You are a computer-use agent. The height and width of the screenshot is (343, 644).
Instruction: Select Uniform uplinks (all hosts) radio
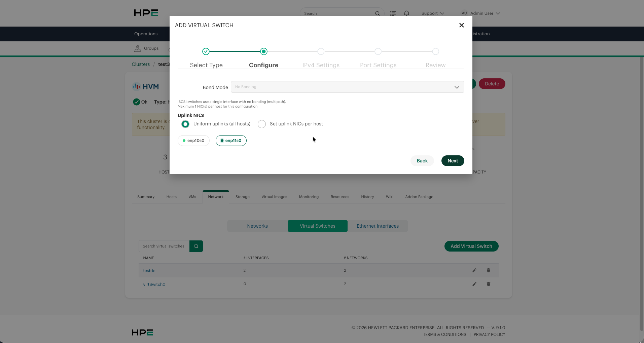(185, 124)
